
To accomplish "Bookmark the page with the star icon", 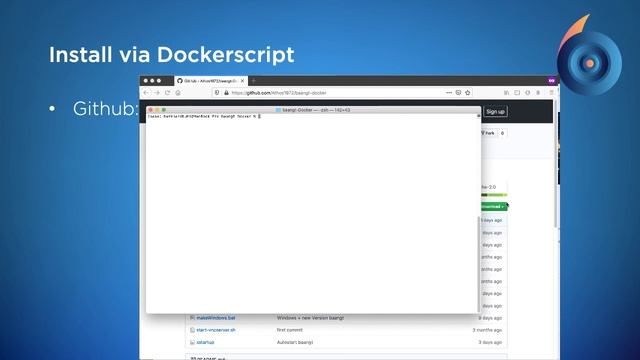I will click(468, 93).
